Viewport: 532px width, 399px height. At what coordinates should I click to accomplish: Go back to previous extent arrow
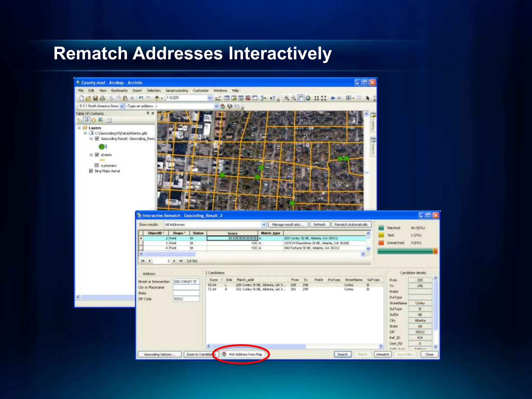332,98
